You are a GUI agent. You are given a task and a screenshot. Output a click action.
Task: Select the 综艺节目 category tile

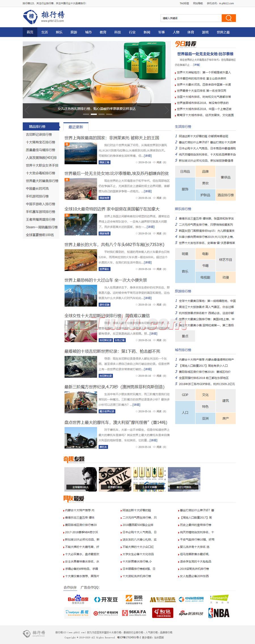[x=226, y=260]
